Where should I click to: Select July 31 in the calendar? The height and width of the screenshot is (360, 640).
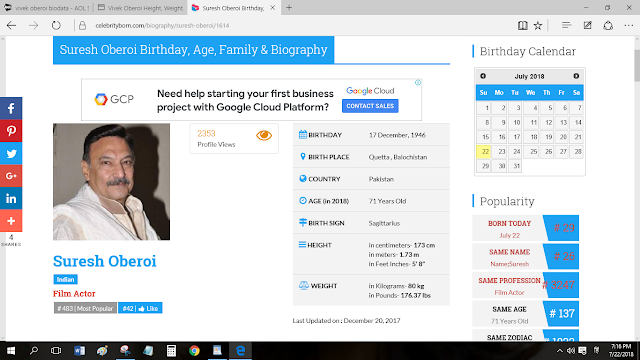515,166
